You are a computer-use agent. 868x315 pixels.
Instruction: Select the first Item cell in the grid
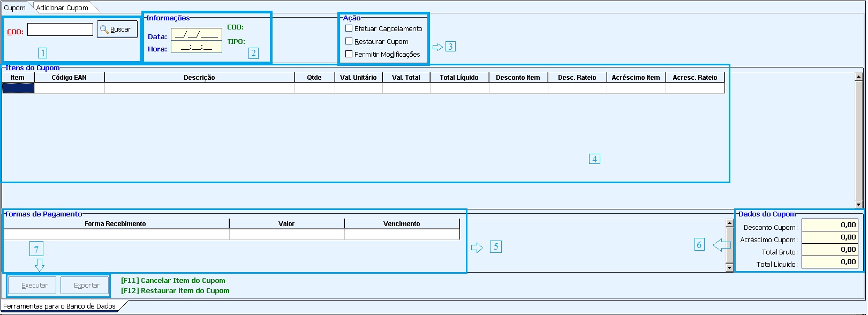tap(18, 88)
